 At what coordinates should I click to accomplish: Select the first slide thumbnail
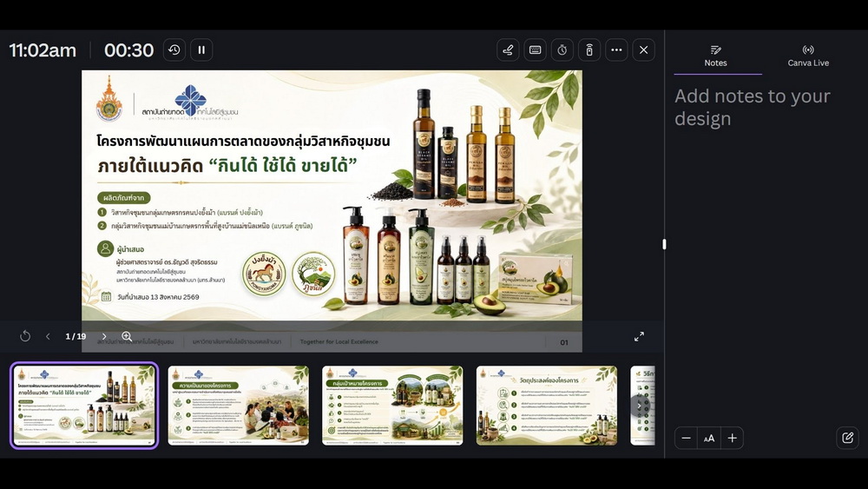tap(84, 406)
